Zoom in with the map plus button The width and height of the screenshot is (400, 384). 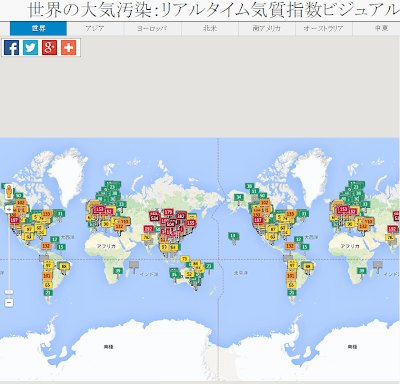pyautogui.click(x=9, y=209)
